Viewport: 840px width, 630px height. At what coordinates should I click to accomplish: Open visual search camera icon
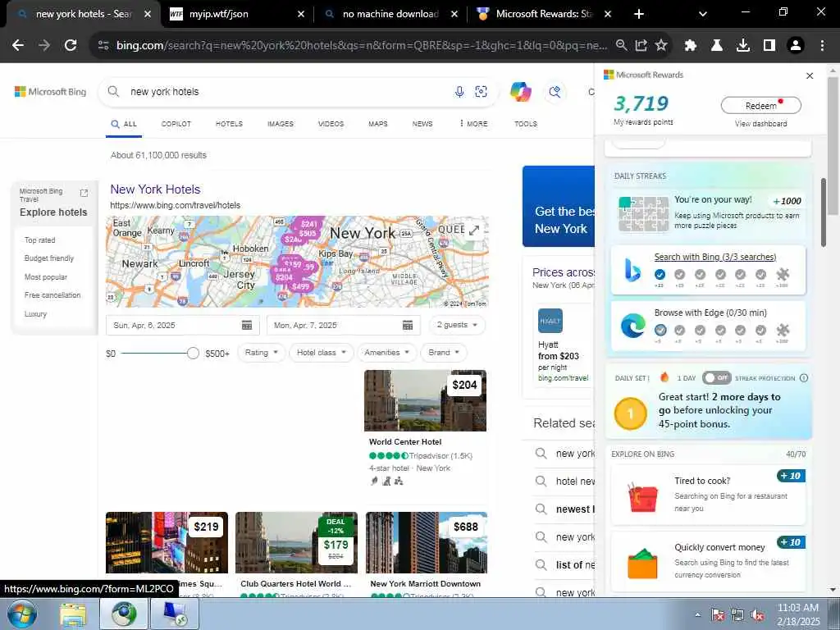[481, 92]
